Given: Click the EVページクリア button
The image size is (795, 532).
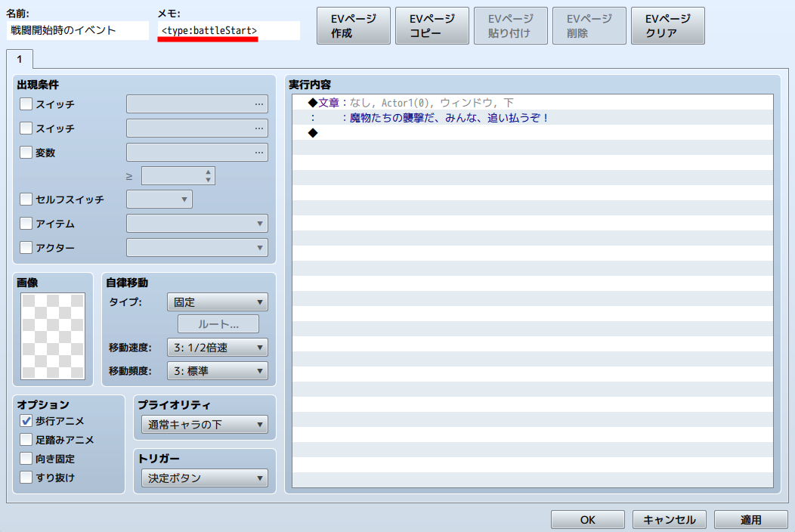Looking at the screenshot, I should click(x=668, y=26).
